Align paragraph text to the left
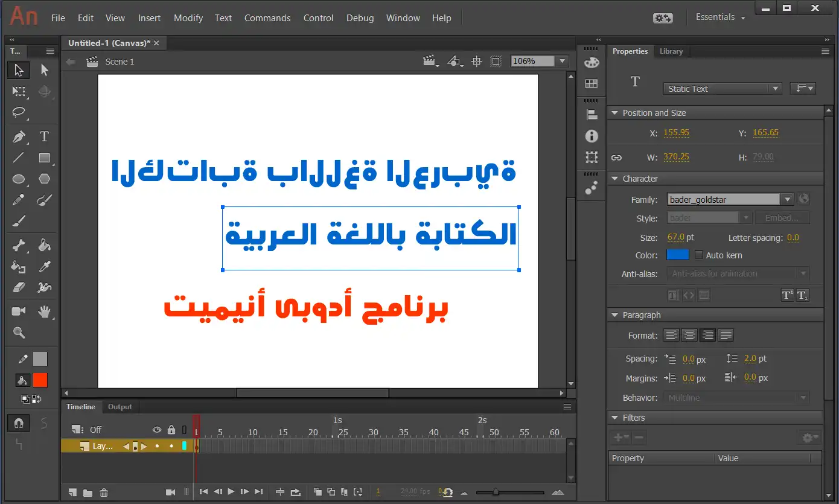Image resolution: width=839 pixels, height=504 pixels. [671, 334]
